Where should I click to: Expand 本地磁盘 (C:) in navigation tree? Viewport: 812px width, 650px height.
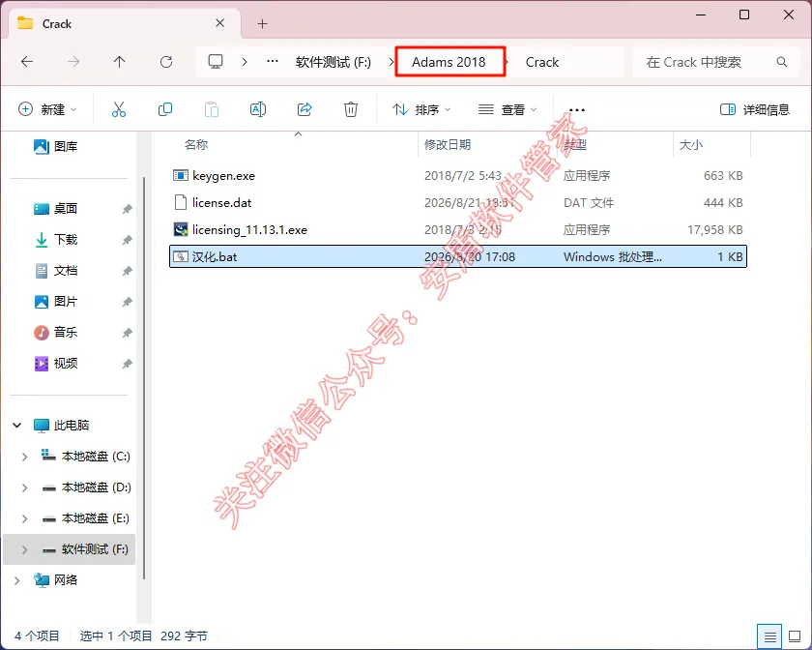(24, 457)
